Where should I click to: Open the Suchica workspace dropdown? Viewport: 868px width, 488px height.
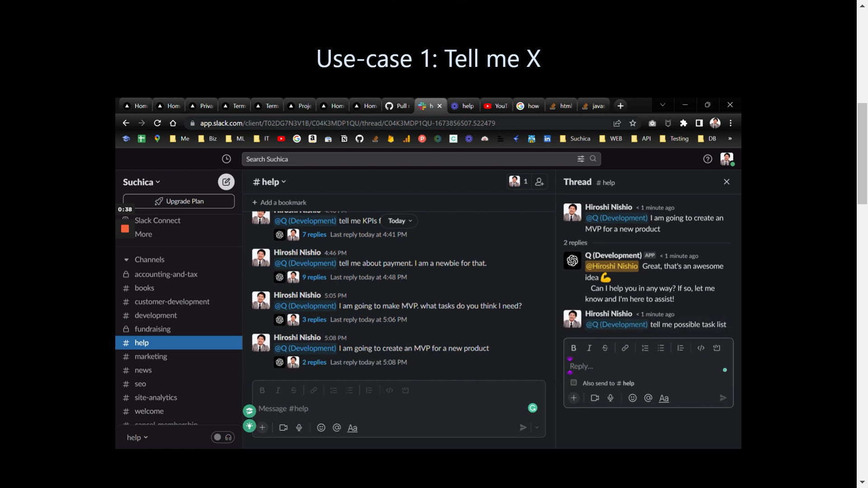tap(142, 182)
